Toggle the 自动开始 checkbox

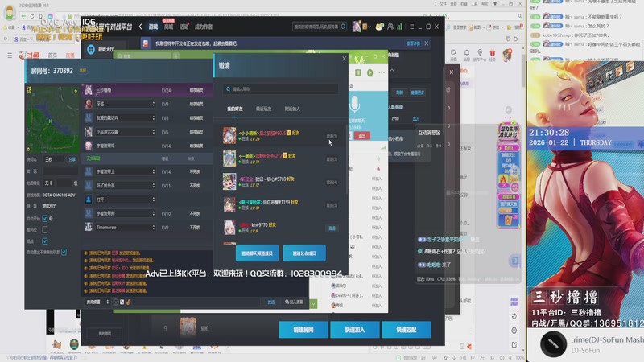click(x=45, y=218)
